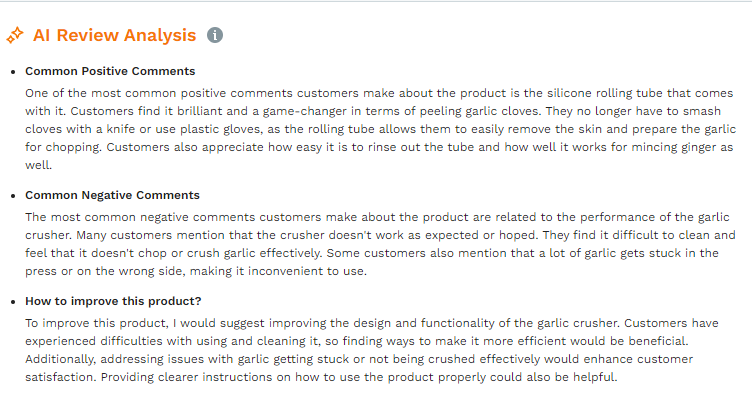Click the paragraph about garlic crusher performance
752x407 pixels.
coord(380,244)
